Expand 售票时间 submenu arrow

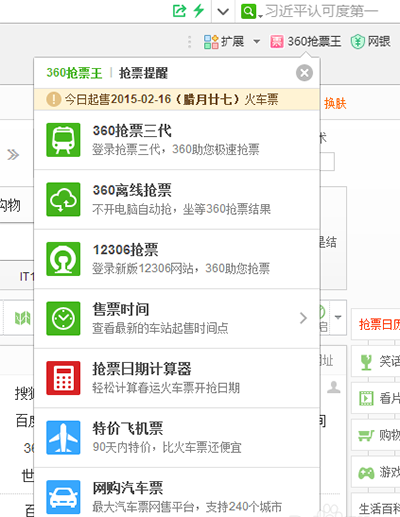coord(303,318)
